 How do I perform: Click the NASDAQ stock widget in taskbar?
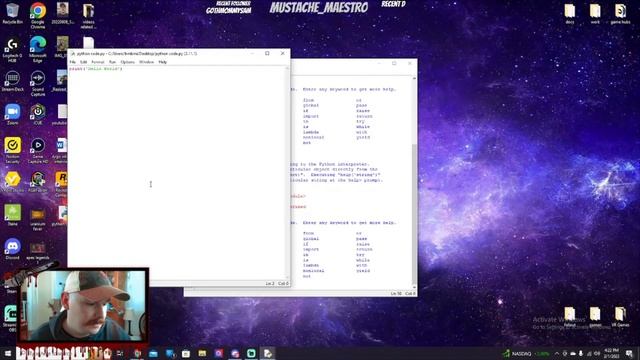[x=526, y=353]
